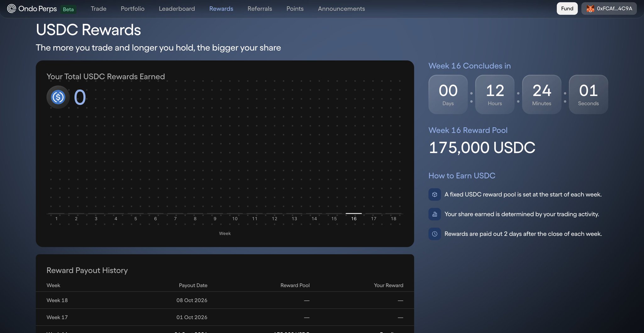Select week 18 on chart axis
The height and width of the screenshot is (333, 644).
pos(393,218)
